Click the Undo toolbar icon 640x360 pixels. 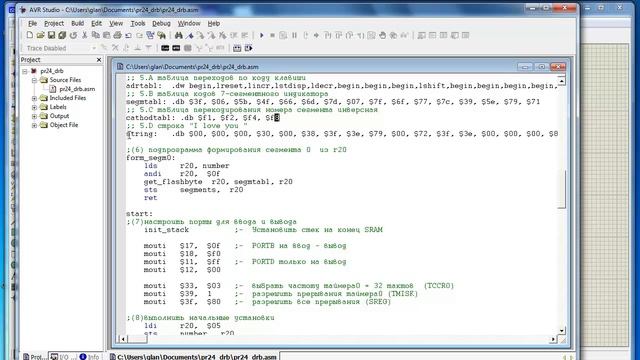(x=128, y=36)
